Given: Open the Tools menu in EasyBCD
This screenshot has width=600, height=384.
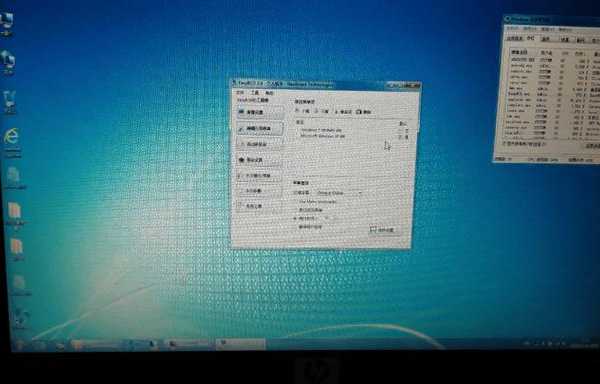Looking at the screenshot, I should pos(255,93).
